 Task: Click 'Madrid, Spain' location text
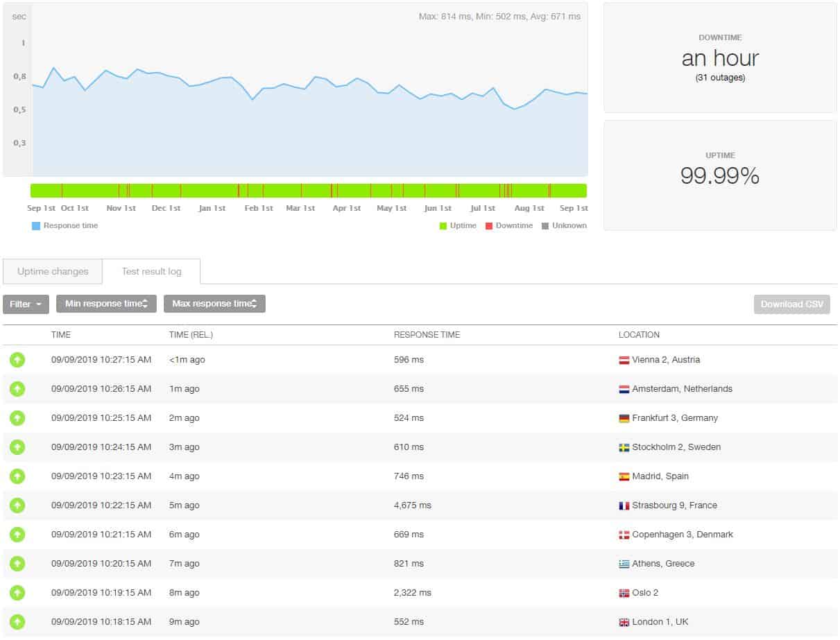(660, 476)
